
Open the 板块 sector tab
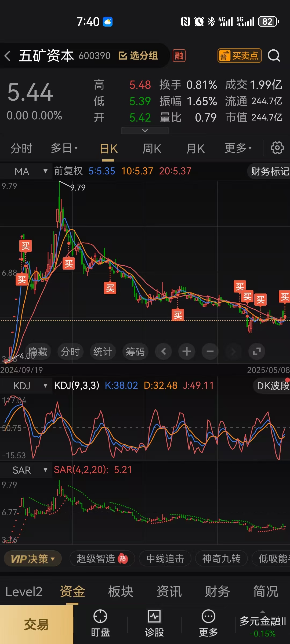tap(121, 592)
